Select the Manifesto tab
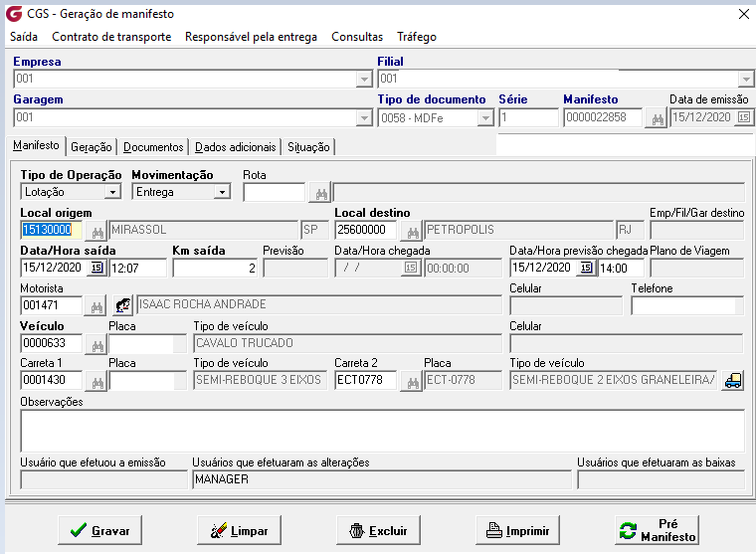Image resolution: width=756 pixels, height=554 pixels. (36, 145)
